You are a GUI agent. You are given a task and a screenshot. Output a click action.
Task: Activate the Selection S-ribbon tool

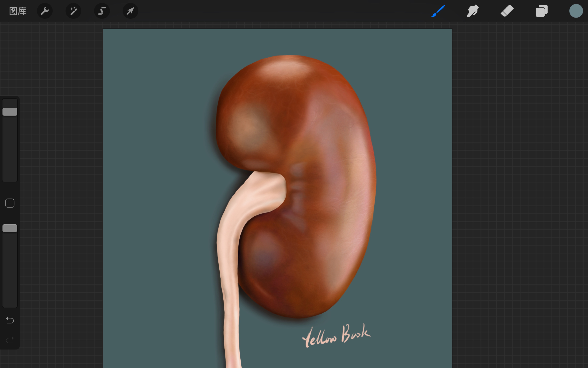[x=102, y=11]
